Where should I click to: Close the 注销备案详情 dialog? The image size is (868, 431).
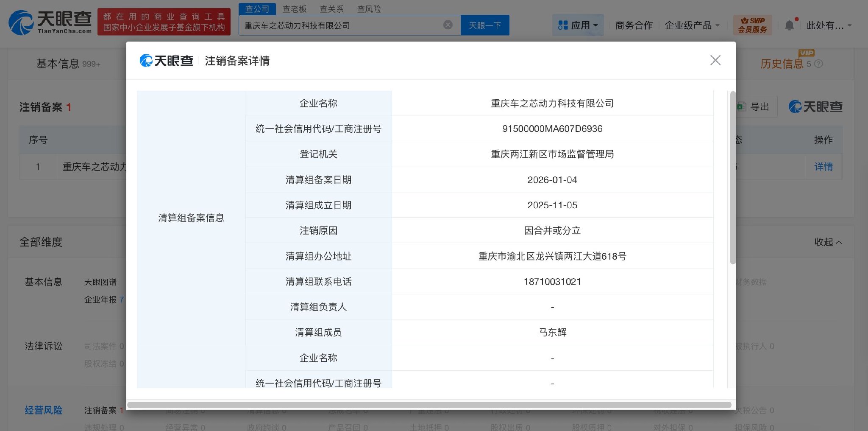pyautogui.click(x=715, y=60)
